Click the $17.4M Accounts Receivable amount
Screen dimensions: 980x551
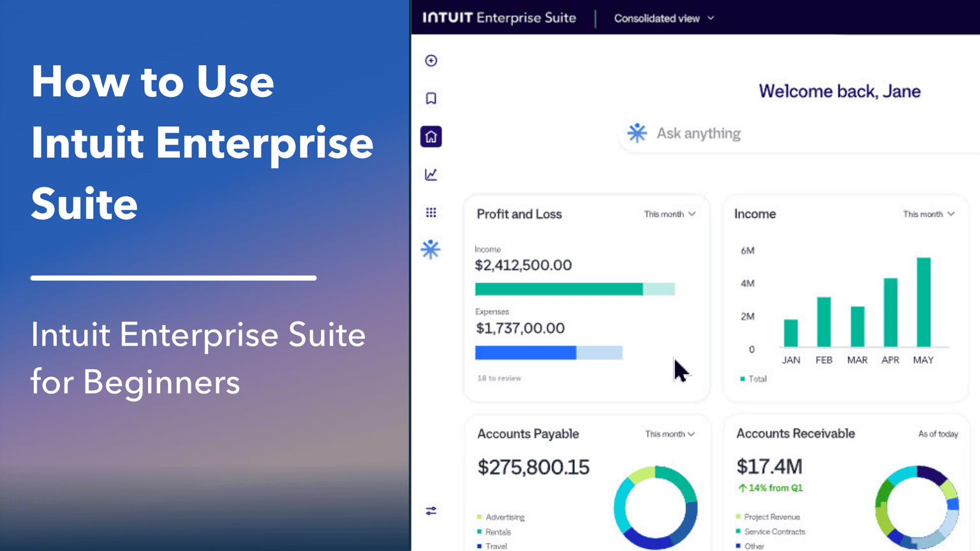(x=769, y=466)
